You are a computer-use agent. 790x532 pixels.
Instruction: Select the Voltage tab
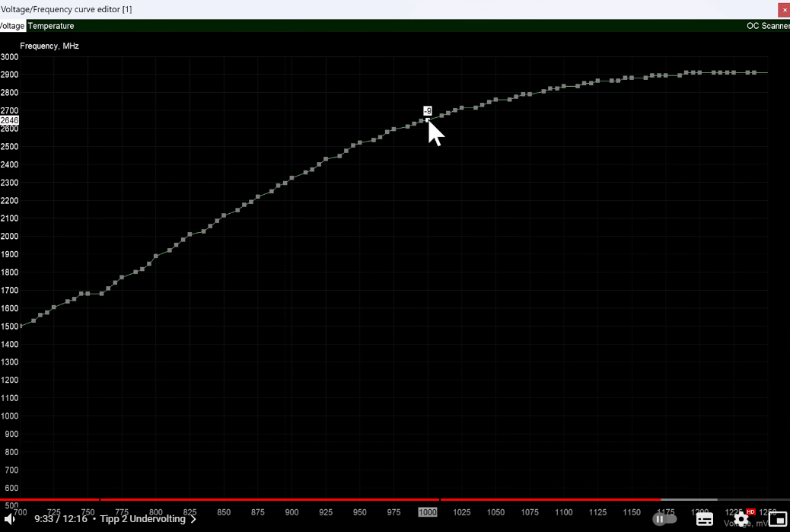click(x=11, y=25)
